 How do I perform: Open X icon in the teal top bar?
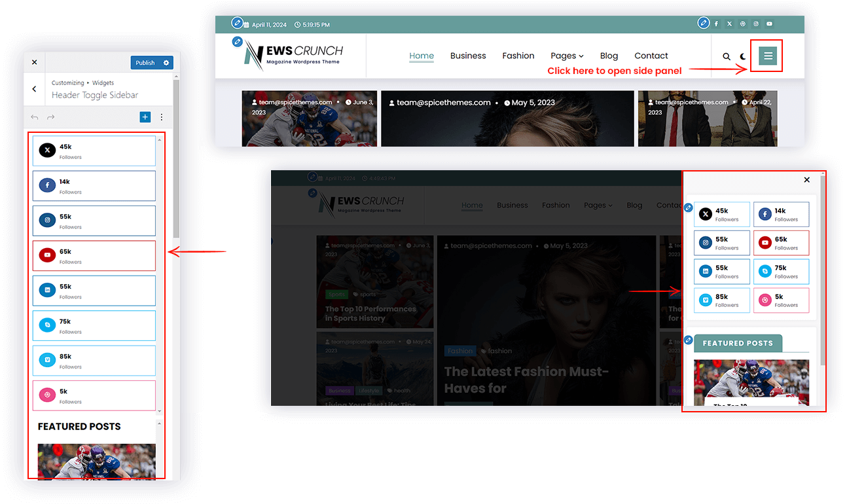(730, 24)
